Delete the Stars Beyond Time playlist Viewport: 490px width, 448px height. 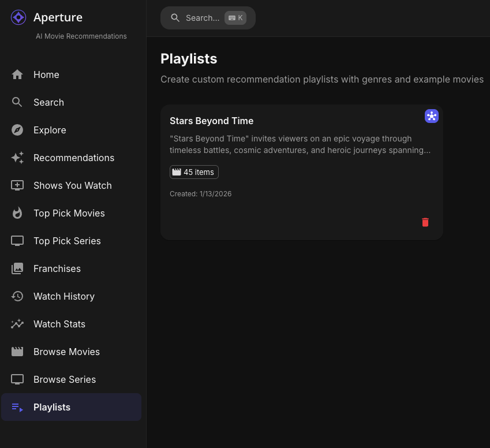point(425,222)
